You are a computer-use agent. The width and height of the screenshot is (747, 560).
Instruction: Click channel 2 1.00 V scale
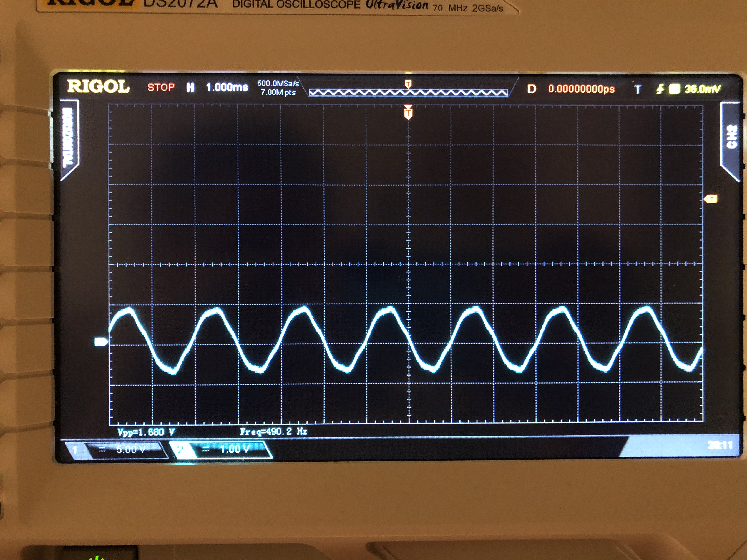(235, 449)
